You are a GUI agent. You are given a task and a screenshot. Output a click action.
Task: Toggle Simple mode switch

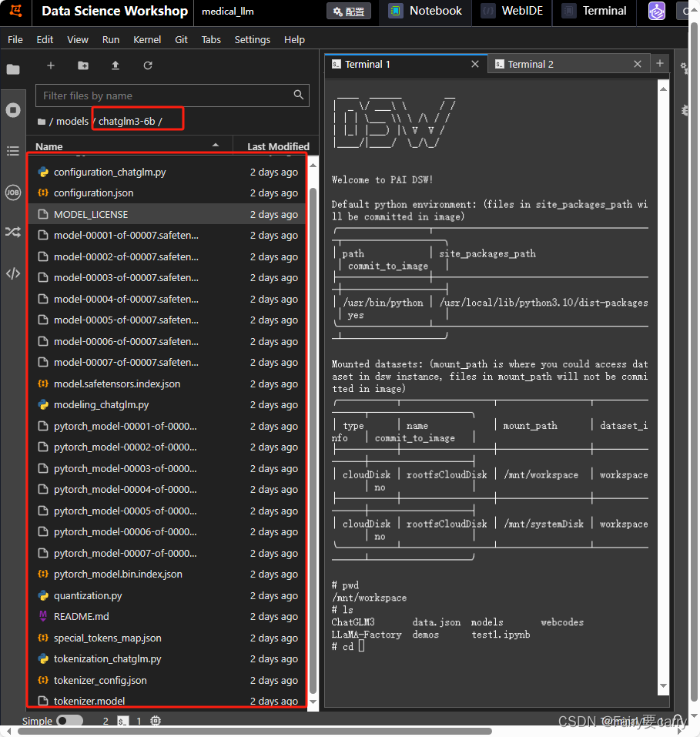coord(69,721)
